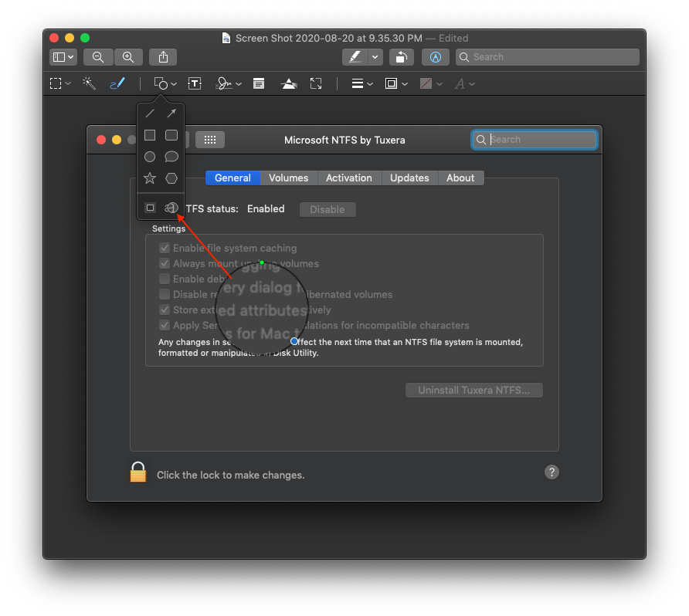Zoom in on the image
This screenshot has width=689, height=616.
(x=128, y=57)
